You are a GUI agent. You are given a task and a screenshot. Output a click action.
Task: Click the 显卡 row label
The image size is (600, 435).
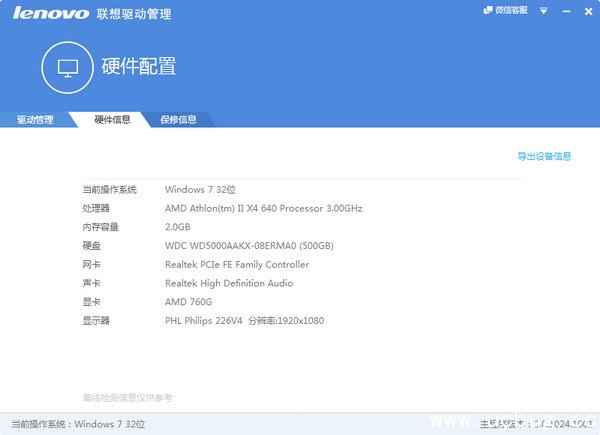(x=91, y=302)
